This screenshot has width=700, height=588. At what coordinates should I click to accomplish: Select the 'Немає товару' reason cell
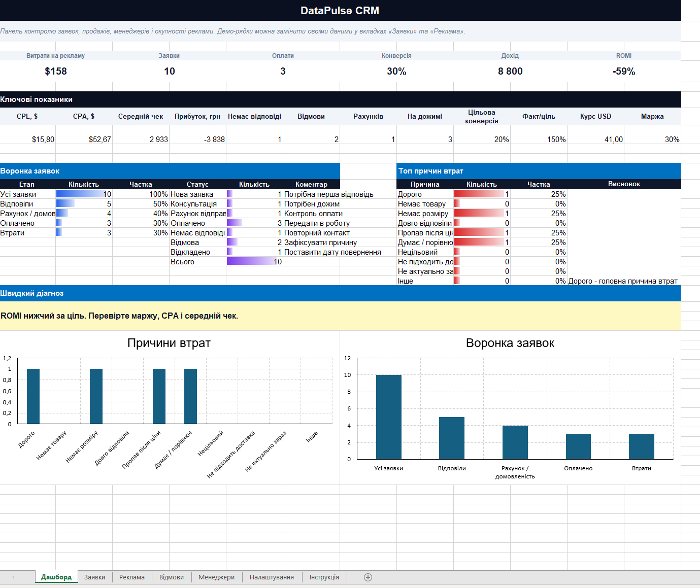point(425,204)
